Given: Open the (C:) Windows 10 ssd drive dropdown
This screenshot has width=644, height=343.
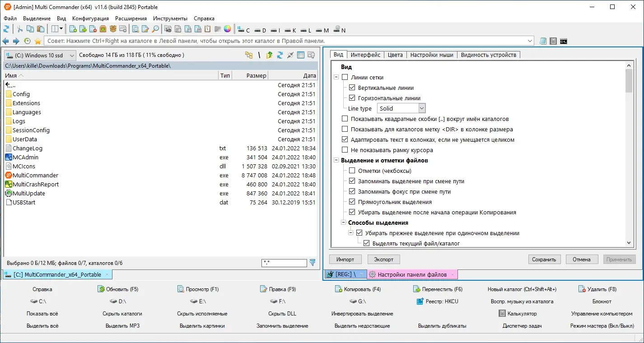Looking at the screenshot, I should click(40, 55).
